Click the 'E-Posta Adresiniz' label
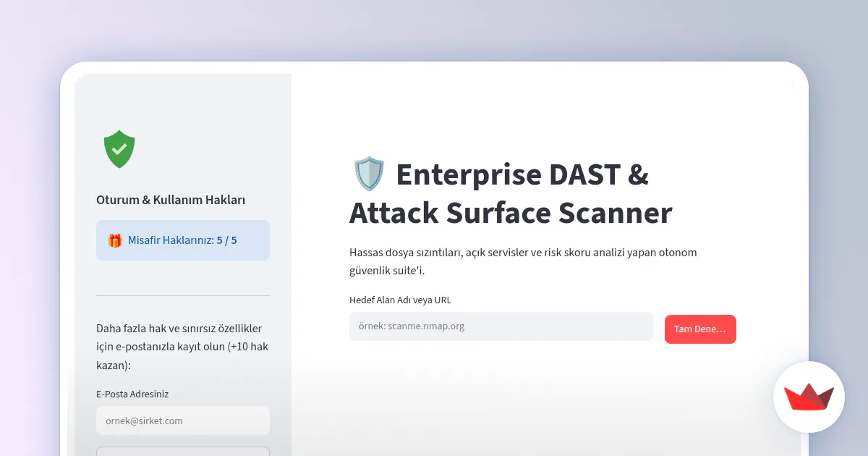The height and width of the screenshot is (456, 868). coord(132,394)
